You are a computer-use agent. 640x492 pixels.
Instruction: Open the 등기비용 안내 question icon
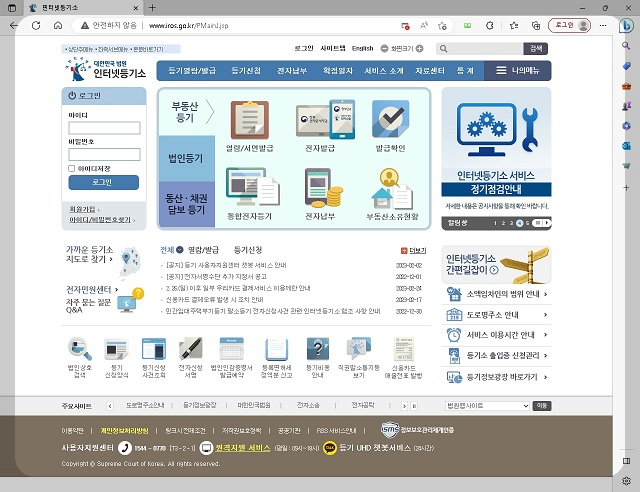318,349
